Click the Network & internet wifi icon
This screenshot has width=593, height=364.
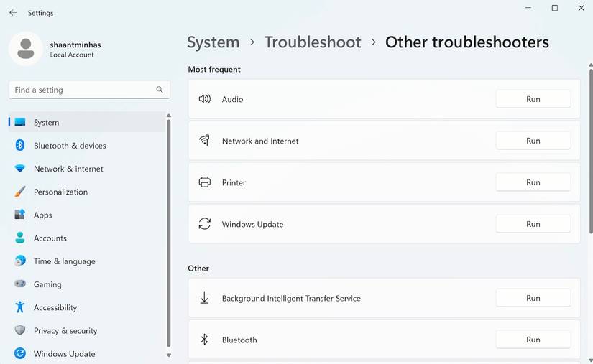[x=20, y=169]
